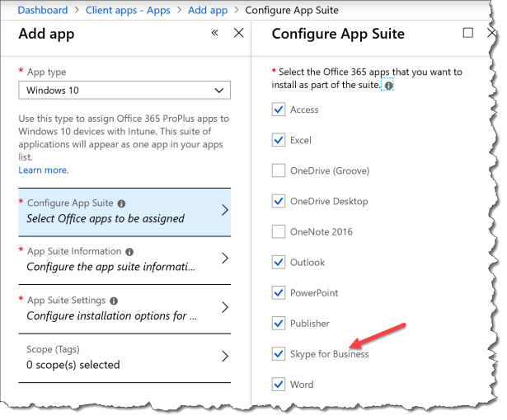Uncheck the Outlook checkbox
Image resolution: width=507 pixels, height=420 pixels.
pyautogui.click(x=279, y=263)
